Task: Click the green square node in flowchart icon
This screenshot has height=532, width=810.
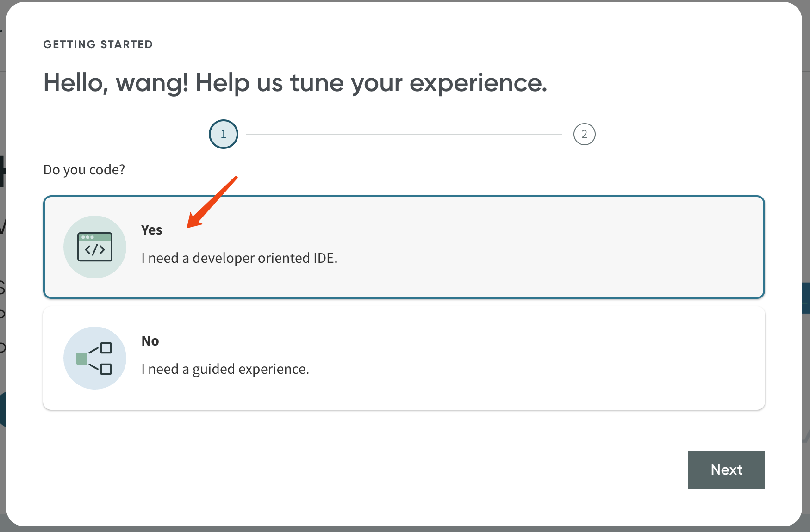Action: (x=82, y=359)
